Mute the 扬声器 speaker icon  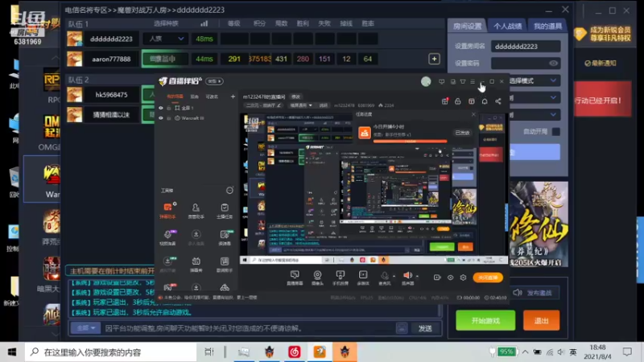pyautogui.click(x=407, y=274)
